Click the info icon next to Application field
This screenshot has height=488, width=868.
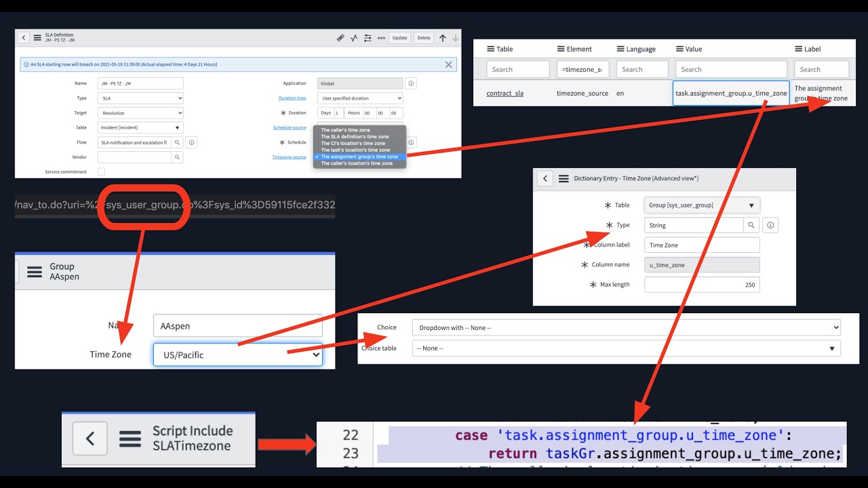pyautogui.click(x=410, y=83)
